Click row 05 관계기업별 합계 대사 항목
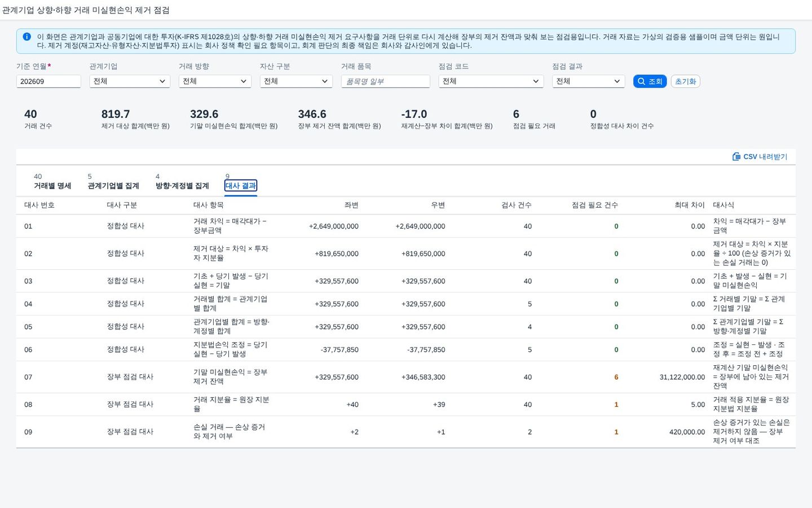The height and width of the screenshot is (508, 812). (231, 326)
